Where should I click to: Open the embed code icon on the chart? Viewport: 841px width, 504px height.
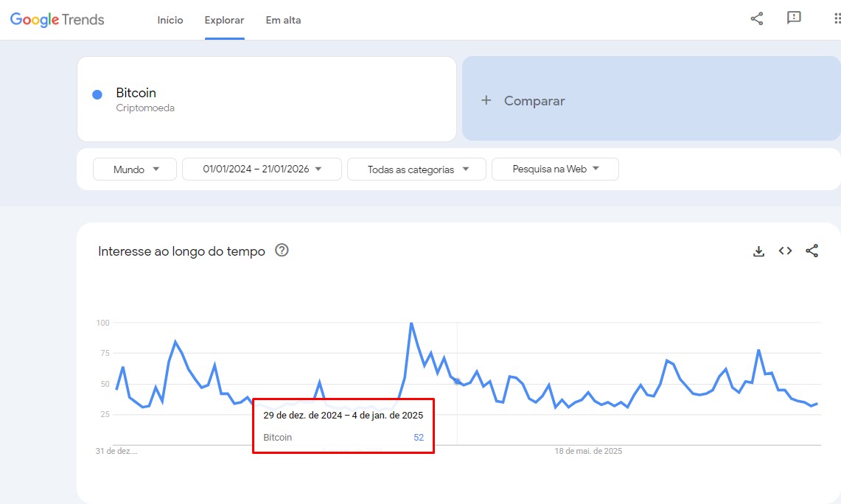785,251
